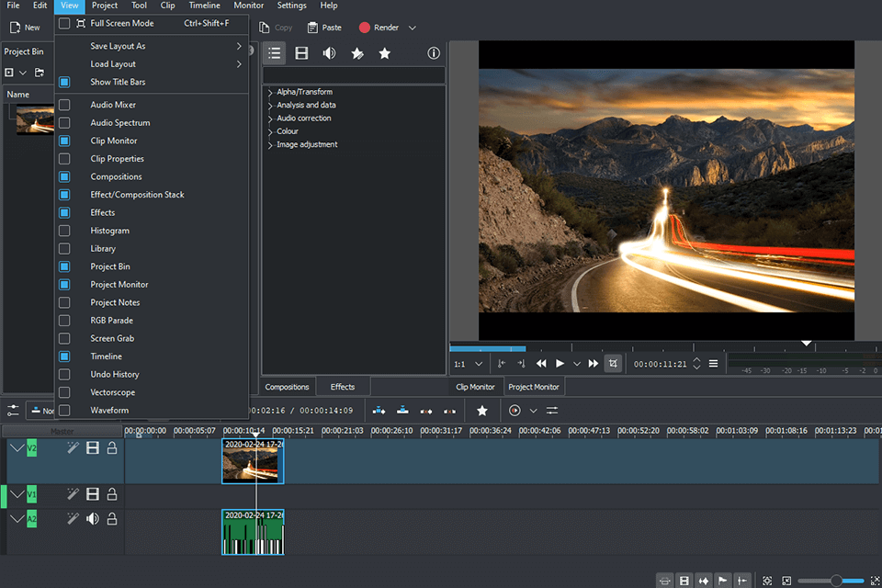Click the Paste button

click(324, 28)
